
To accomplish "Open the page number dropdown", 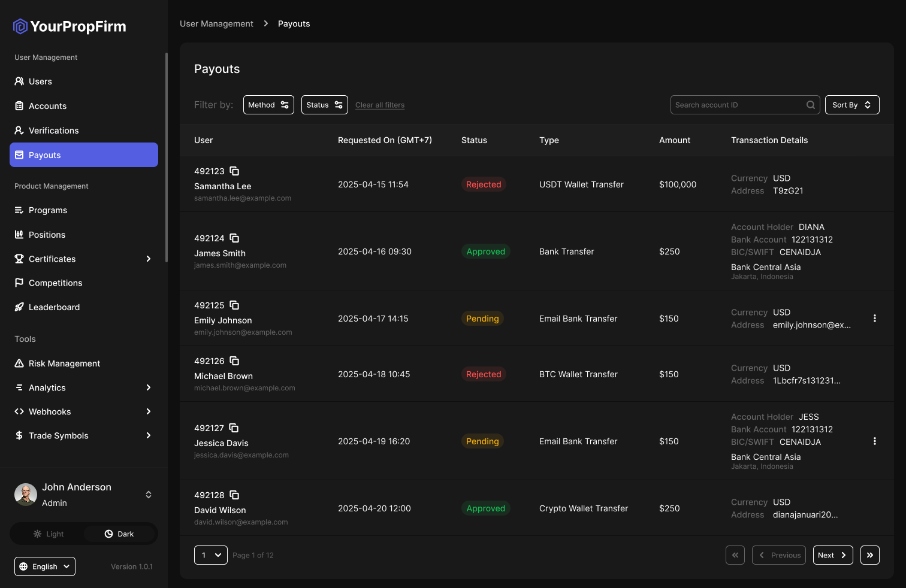I will click(x=211, y=555).
